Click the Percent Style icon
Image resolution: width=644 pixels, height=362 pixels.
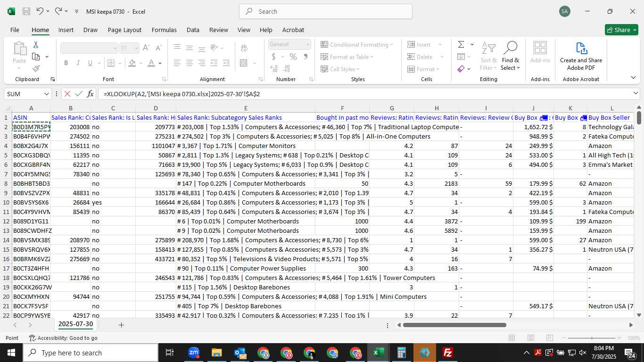[293, 57]
